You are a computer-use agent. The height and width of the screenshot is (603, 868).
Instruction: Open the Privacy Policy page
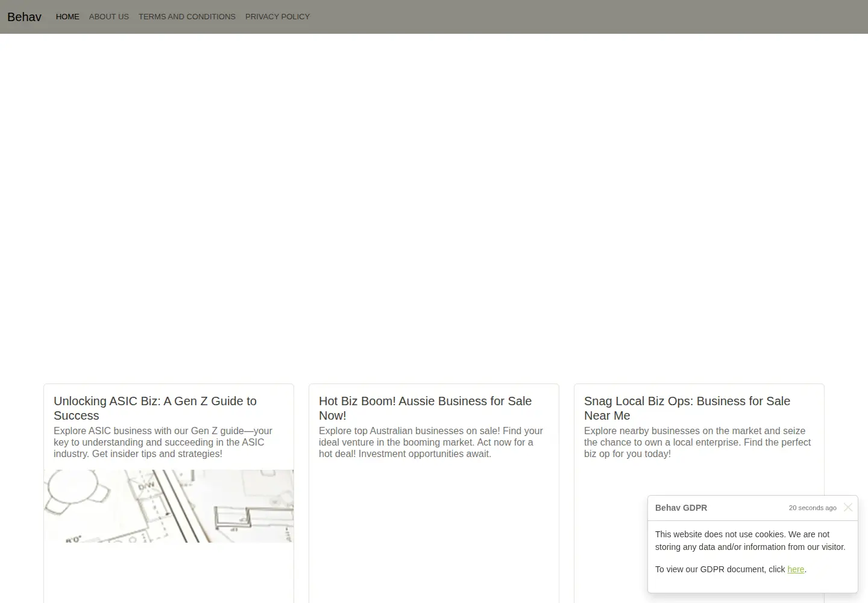277,17
